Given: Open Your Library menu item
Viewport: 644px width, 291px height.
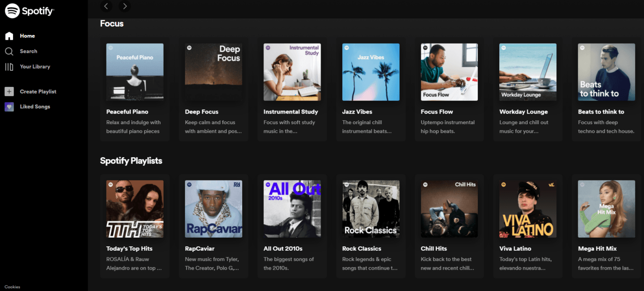Looking at the screenshot, I should [x=35, y=67].
